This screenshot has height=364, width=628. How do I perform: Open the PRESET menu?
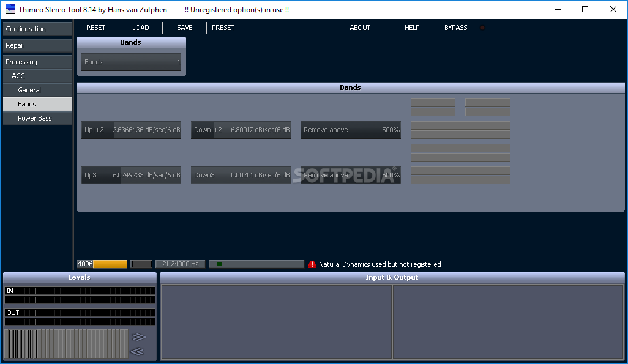223,28
